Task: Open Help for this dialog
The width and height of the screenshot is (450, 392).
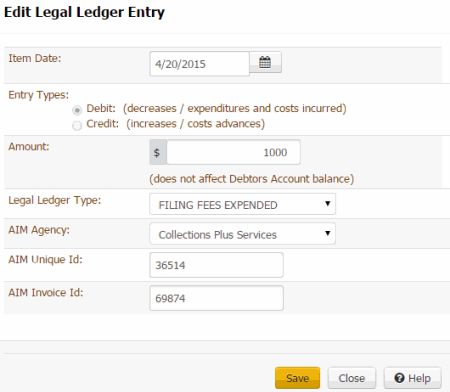Action: (x=413, y=378)
